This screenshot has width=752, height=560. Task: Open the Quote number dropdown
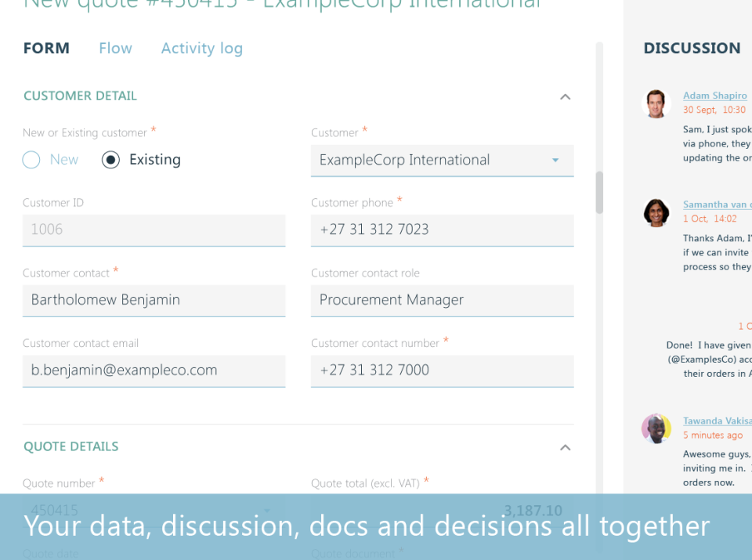click(x=266, y=509)
